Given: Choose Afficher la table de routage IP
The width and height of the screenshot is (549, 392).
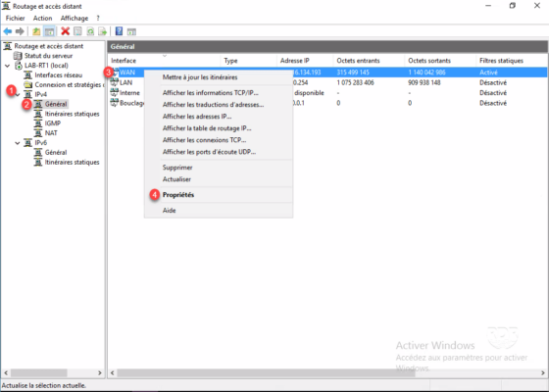Looking at the screenshot, I should tap(219, 128).
